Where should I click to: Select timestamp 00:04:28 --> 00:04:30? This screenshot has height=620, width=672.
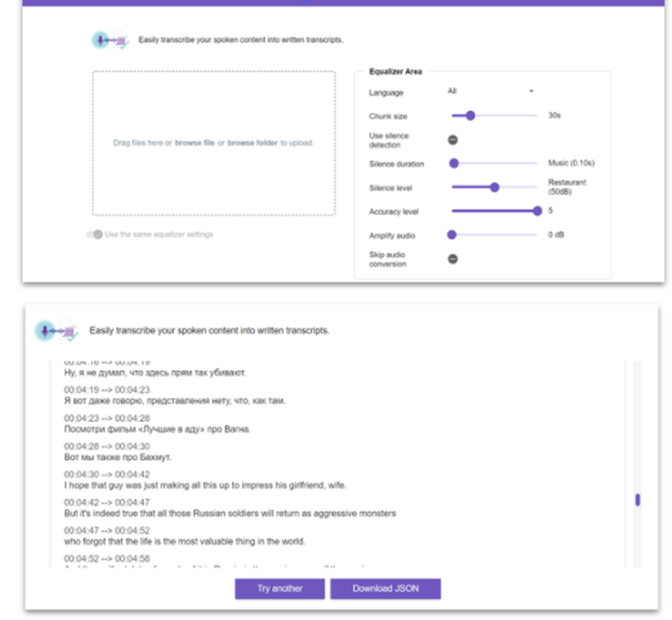coord(107,447)
